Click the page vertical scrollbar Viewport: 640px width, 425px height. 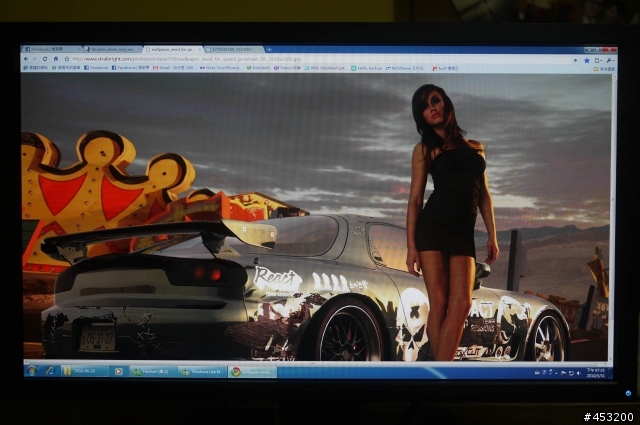tap(614, 217)
